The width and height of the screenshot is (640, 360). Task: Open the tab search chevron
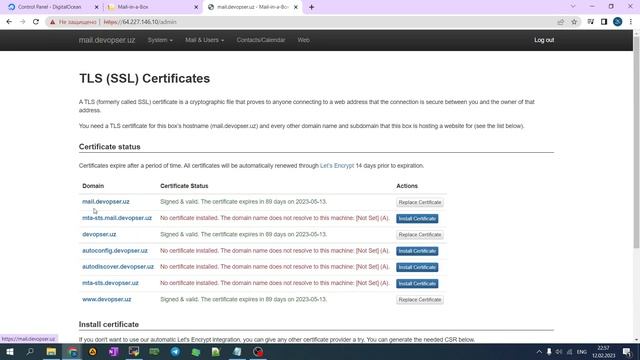point(573,7)
